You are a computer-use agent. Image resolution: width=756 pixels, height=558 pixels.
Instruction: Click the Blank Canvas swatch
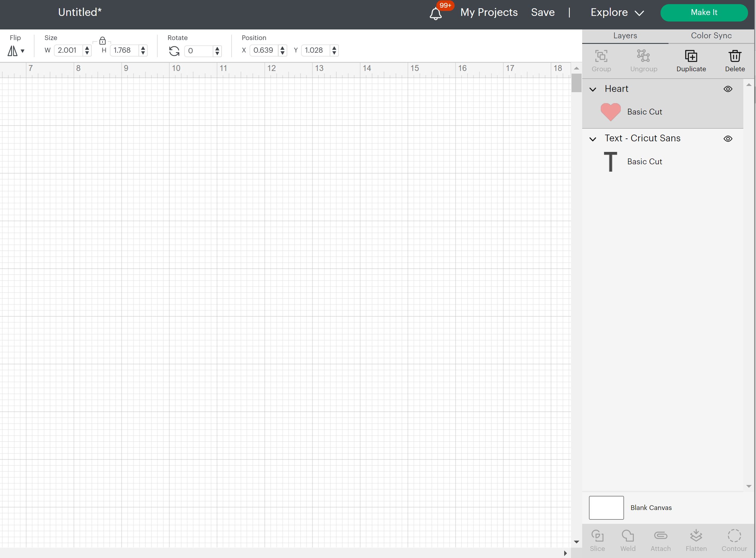tap(606, 508)
